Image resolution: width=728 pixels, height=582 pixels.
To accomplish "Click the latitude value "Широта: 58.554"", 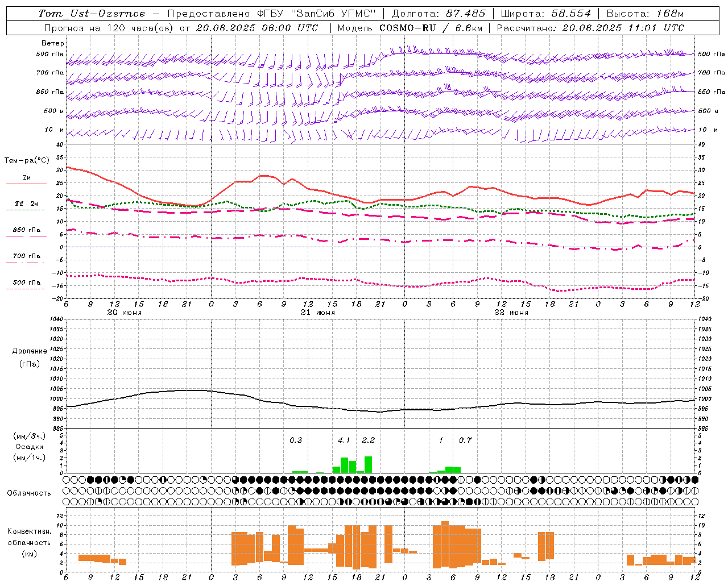I will (x=546, y=14).
